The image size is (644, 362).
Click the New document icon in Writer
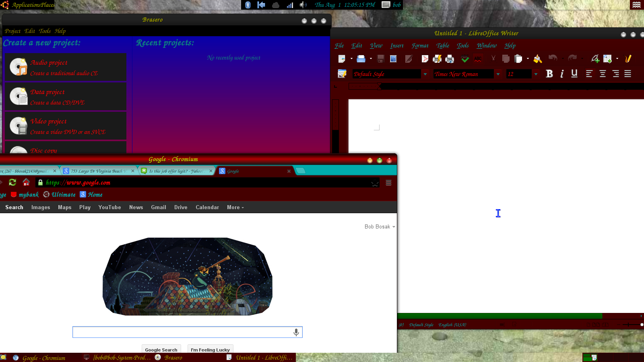[342, 59]
